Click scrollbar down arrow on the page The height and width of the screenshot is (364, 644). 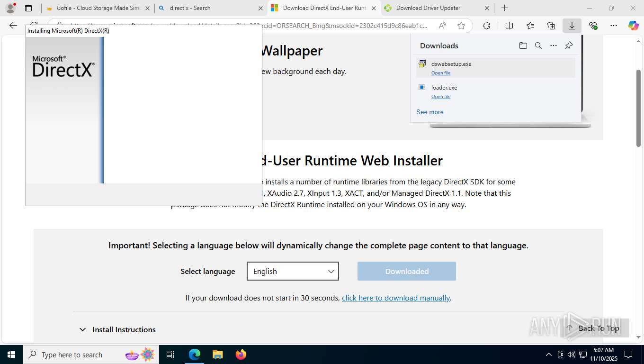pyautogui.click(x=638, y=337)
